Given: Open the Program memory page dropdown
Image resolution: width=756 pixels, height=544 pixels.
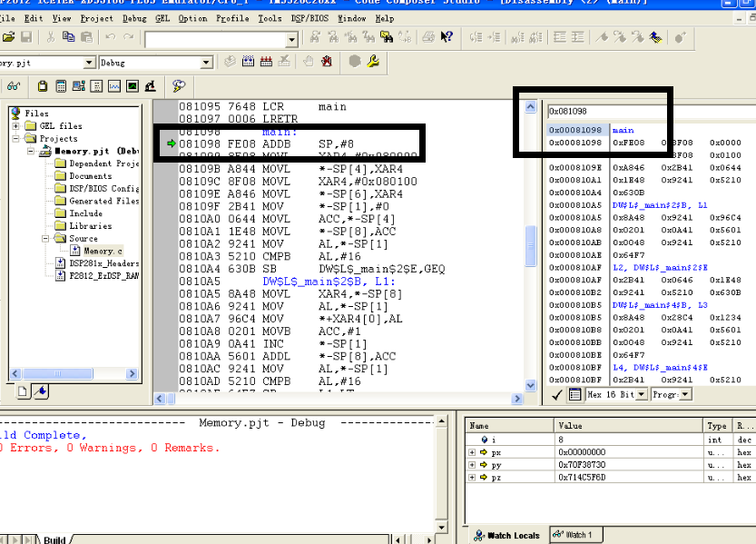Looking at the screenshot, I should [x=684, y=394].
